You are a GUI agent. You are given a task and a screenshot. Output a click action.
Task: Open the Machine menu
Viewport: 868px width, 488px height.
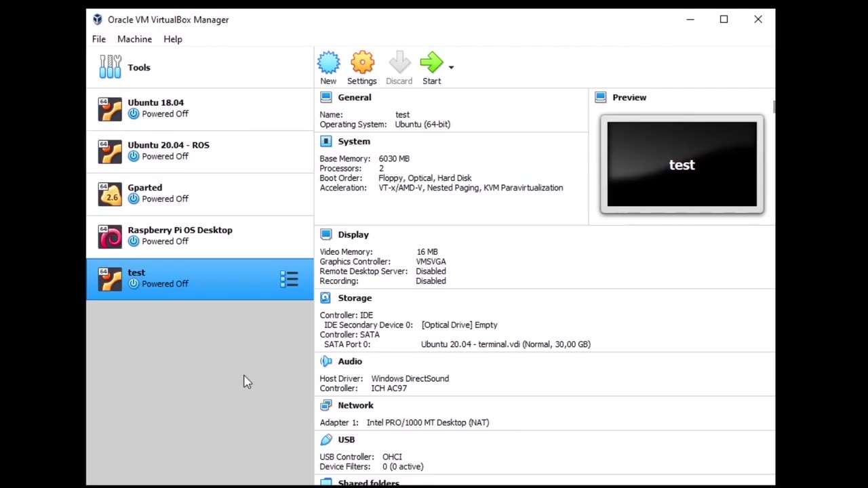tap(134, 39)
